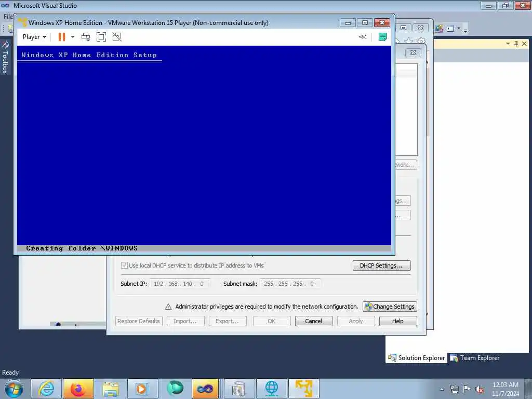532x399 pixels.
Task: Open the network tray icon
Action: coord(454,389)
